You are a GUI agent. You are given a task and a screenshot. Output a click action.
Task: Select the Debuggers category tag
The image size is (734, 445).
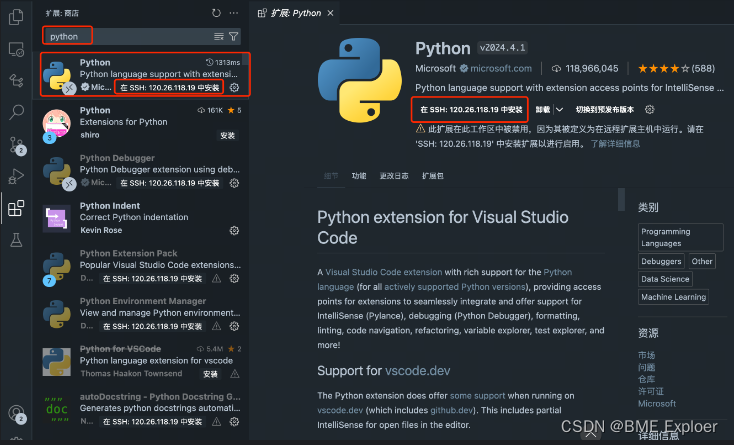point(661,261)
